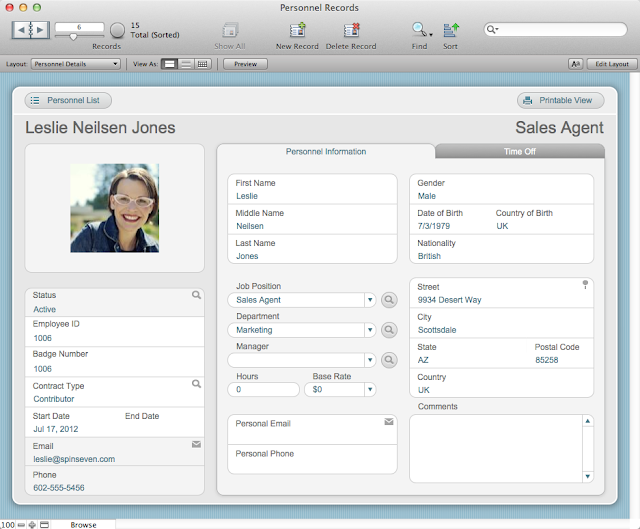Image resolution: width=640 pixels, height=529 pixels.
Task: Click the zoom out icon in status bar
Action: pyautogui.click(x=21, y=525)
